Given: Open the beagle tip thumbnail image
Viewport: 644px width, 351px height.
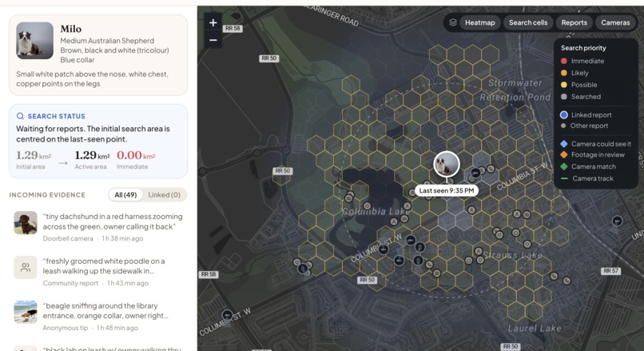Looking at the screenshot, I should [x=26, y=312].
